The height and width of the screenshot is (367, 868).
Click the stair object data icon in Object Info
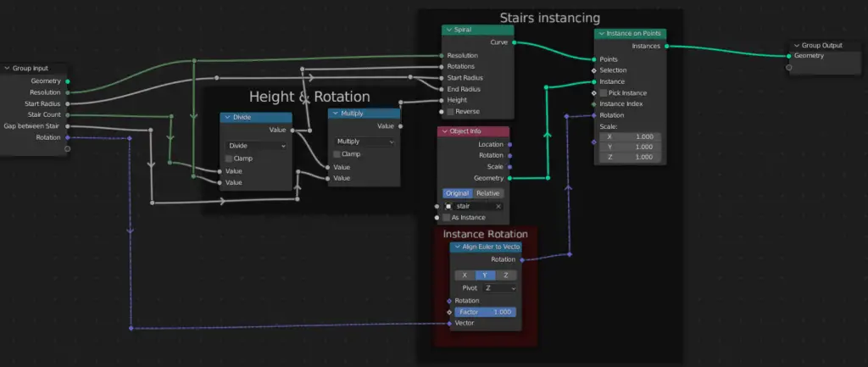449,207
